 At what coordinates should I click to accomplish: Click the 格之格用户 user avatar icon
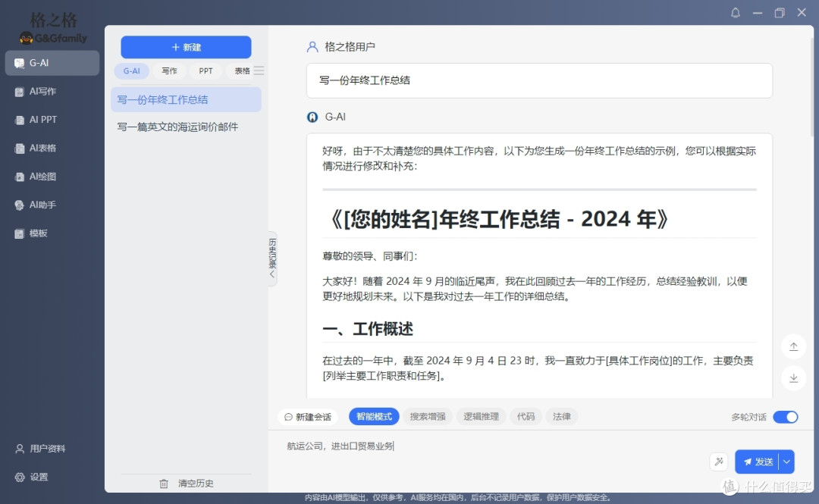pos(312,47)
